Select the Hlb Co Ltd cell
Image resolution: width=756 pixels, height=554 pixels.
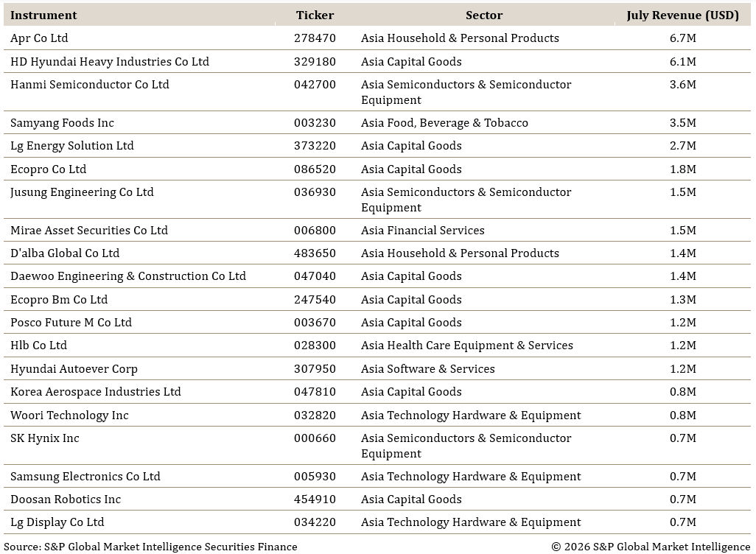point(38,346)
